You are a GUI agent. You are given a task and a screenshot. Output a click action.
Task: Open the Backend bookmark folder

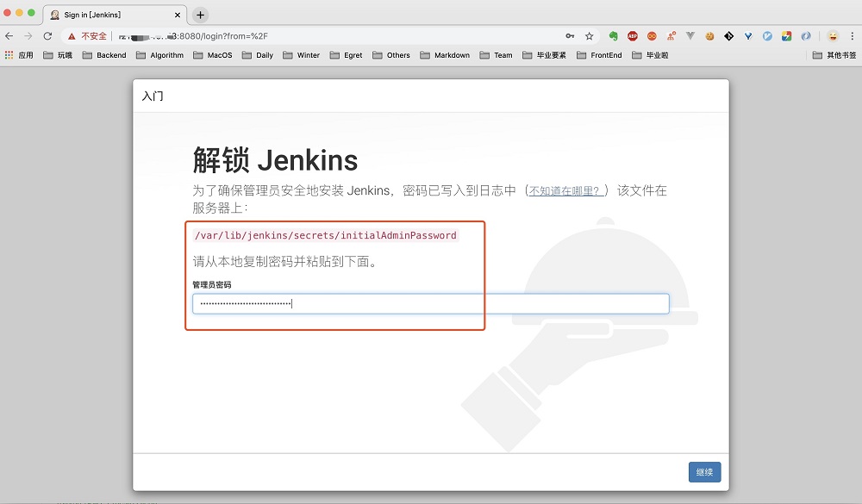[x=104, y=55]
